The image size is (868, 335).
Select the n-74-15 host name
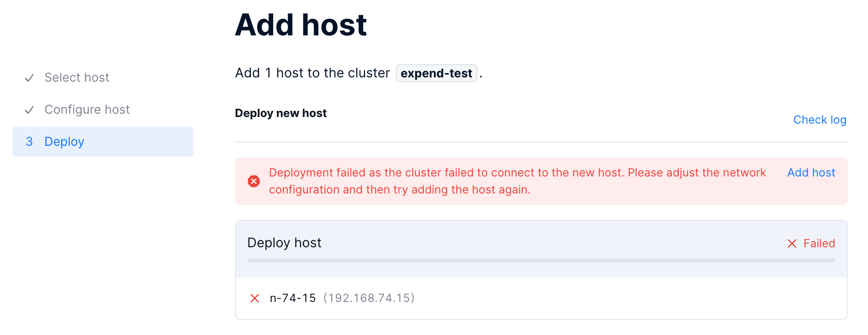(x=292, y=298)
